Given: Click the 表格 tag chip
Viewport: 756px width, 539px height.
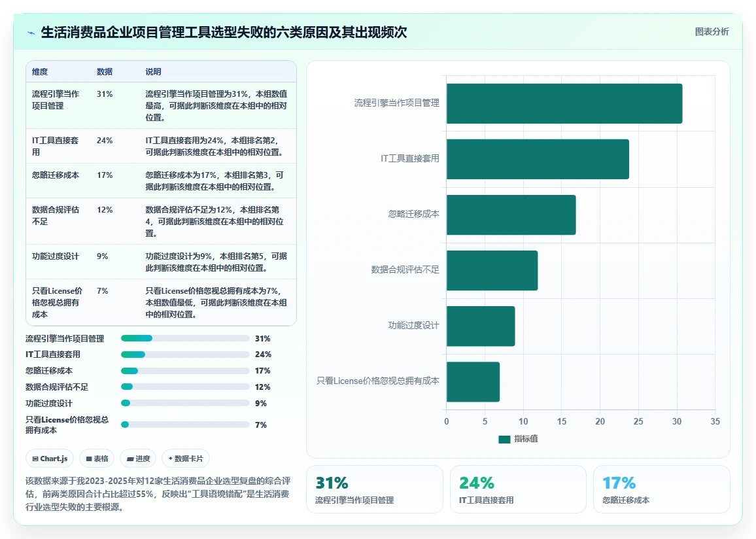Looking at the screenshot, I should pyautogui.click(x=96, y=459).
